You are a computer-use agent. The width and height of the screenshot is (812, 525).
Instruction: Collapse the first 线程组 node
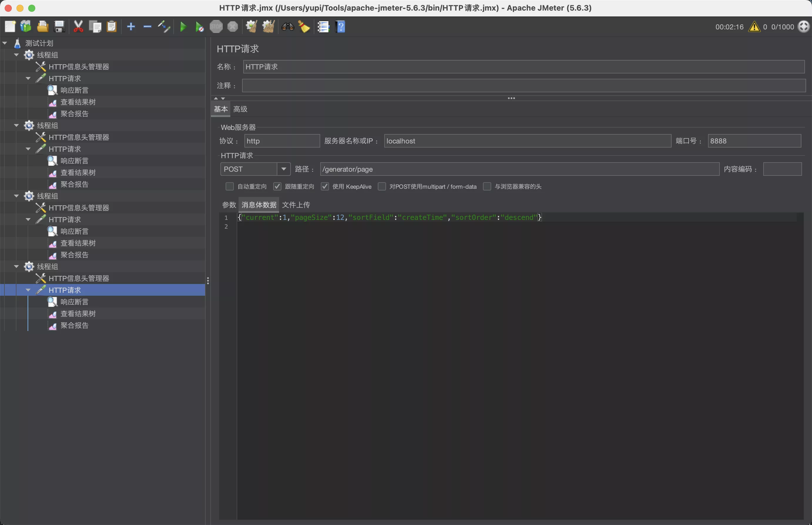[x=16, y=55]
